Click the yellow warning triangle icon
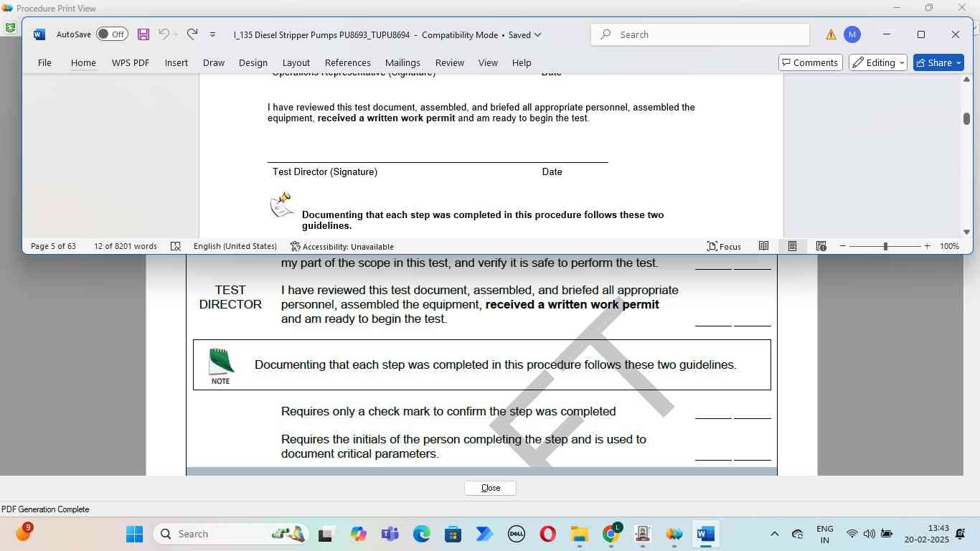 (x=831, y=34)
